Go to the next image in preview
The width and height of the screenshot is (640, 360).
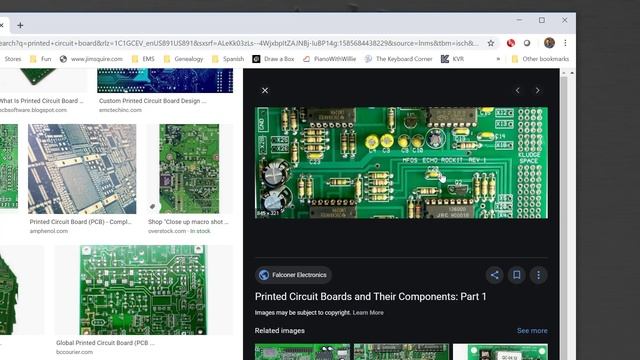[x=538, y=91]
